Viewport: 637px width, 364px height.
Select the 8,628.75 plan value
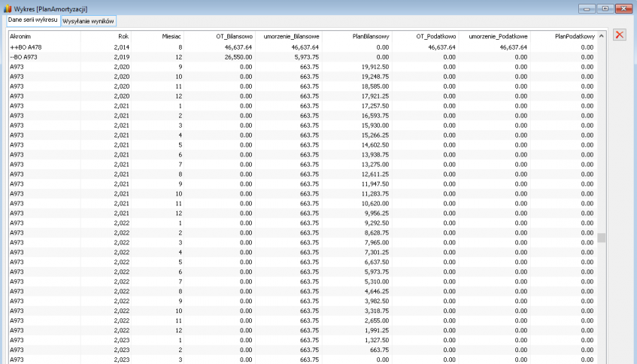(377, 233)
